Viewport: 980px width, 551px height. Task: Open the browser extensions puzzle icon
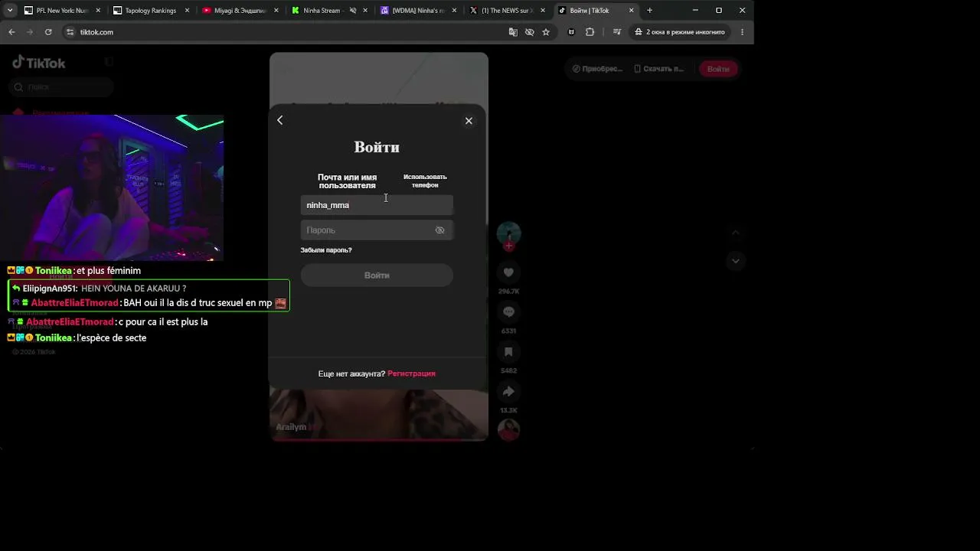pyautogui.click(x=590, y=32)
